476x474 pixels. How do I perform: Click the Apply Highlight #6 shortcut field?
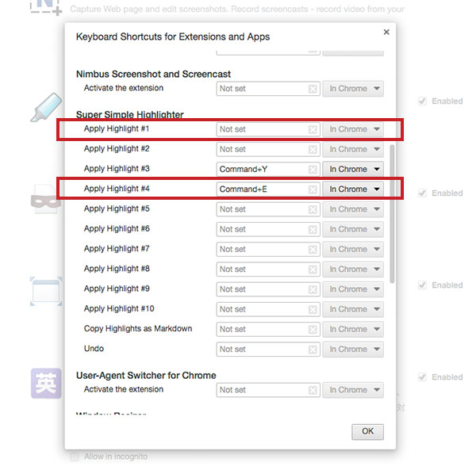coord(268,229)
